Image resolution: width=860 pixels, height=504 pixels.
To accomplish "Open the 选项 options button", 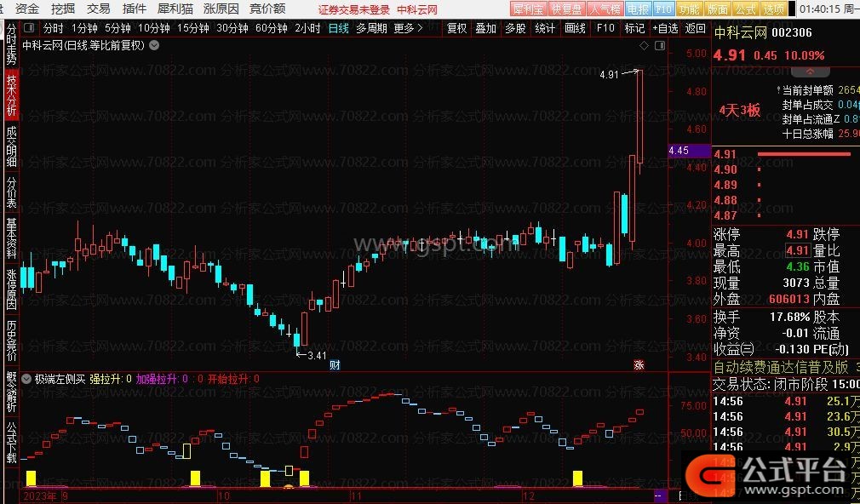I will [775, 9].
